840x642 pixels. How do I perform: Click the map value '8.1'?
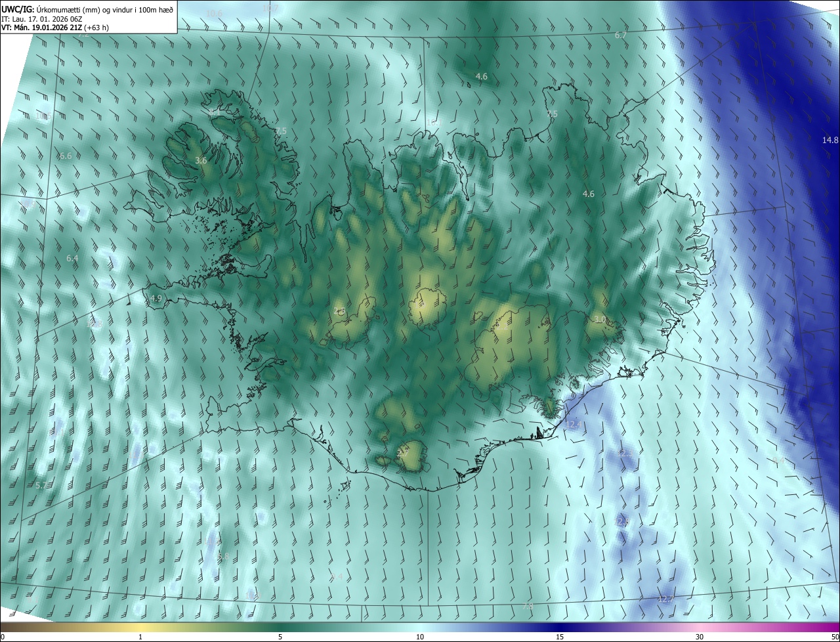tap(214, 114)
